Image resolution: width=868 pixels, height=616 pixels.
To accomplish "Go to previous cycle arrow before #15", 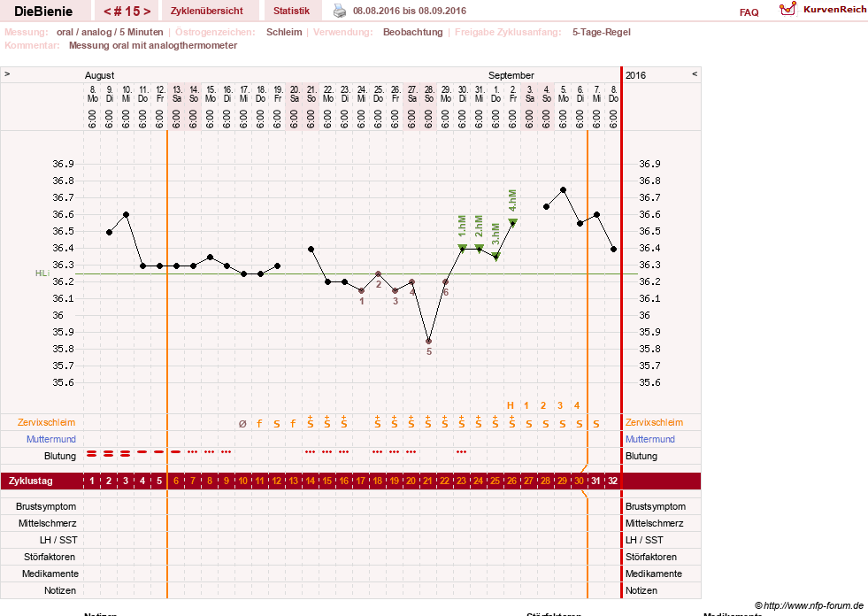I will (x=107, y=12).
